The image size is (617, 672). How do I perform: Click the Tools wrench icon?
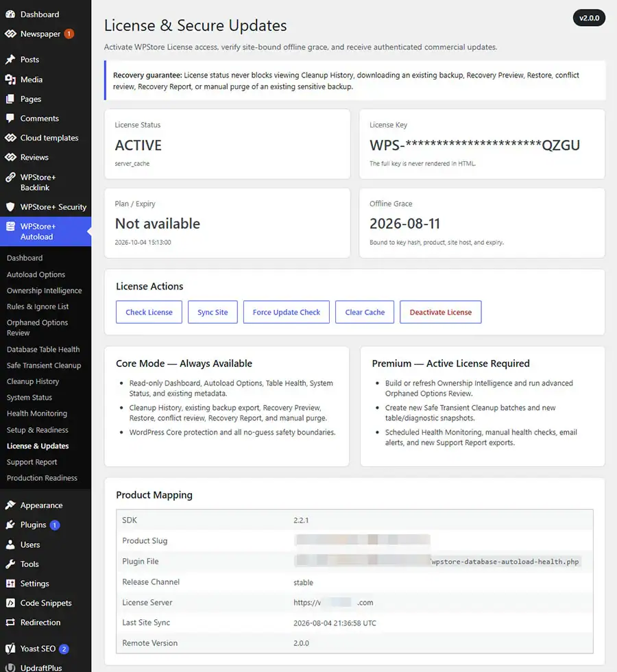[10, 564]
